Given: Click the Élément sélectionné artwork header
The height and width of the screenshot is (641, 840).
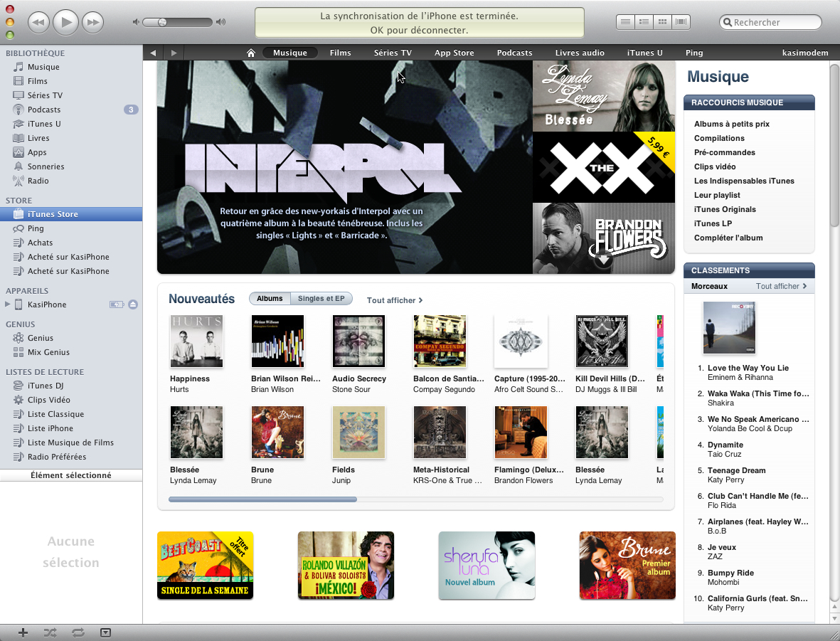Looking at the screenshot, I should (x=71, y=475).
